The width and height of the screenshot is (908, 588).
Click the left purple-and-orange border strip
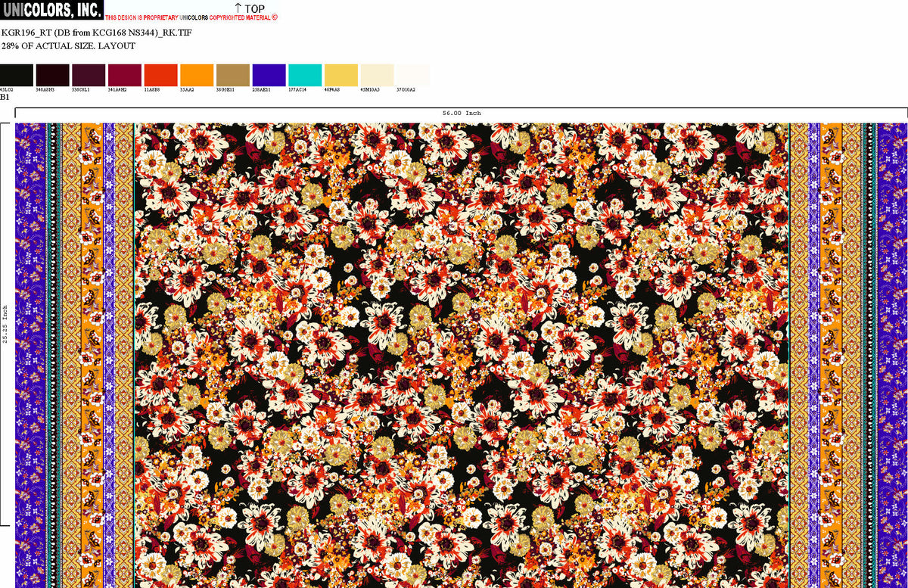(x=75, y=356)
